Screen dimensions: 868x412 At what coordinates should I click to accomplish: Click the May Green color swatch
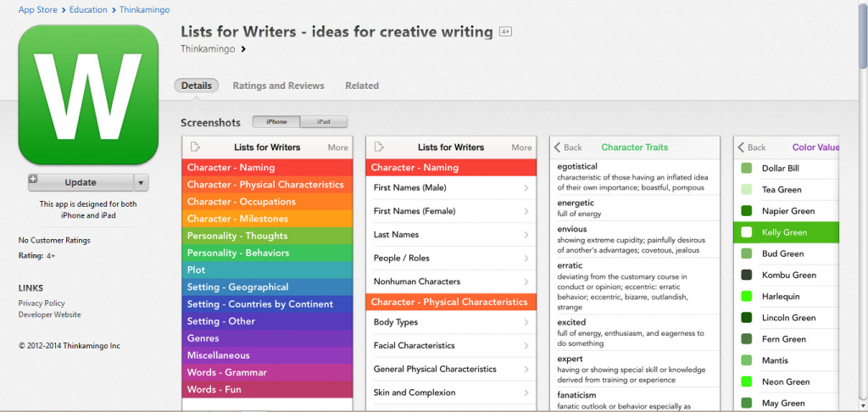tap(747, 404)
